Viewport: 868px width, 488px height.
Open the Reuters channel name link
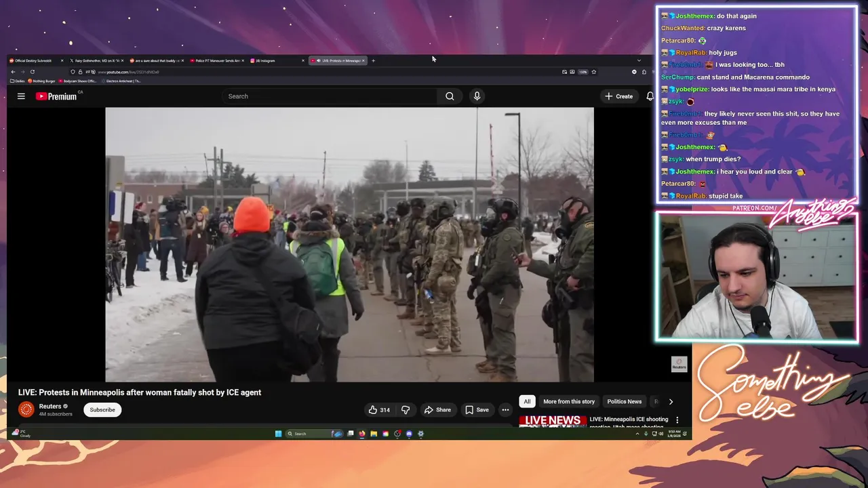(x=50, y=406)
